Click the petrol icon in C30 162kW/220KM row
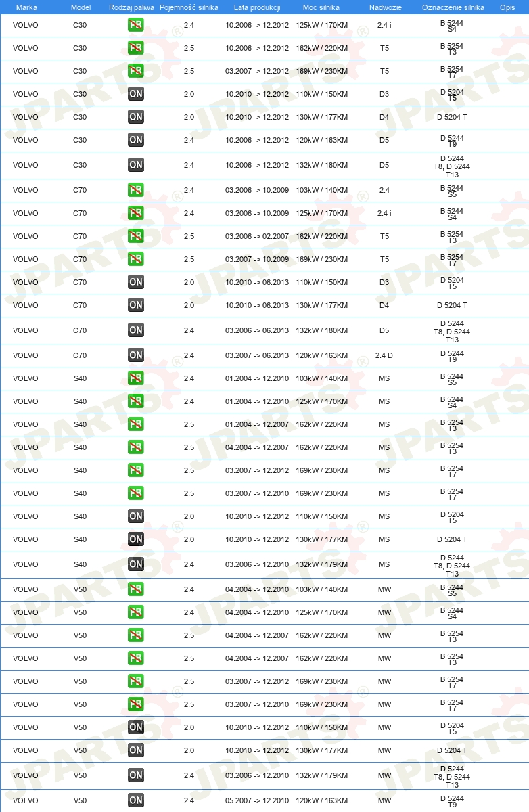Image resolution: width=529 pixels, height=812 pixels. (136, 49)
